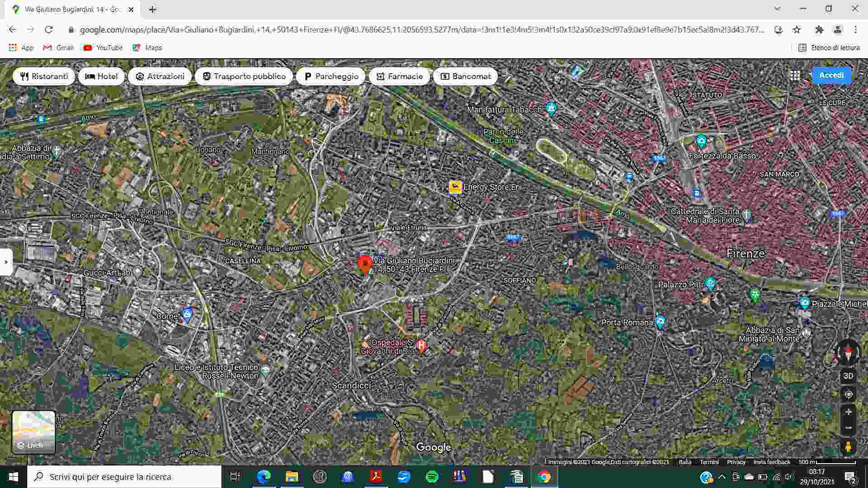This screenshot has width=868, height=488.
Task: Open the Ospedale S. Giovanni di Dio hospital marker
Action: 421,347
